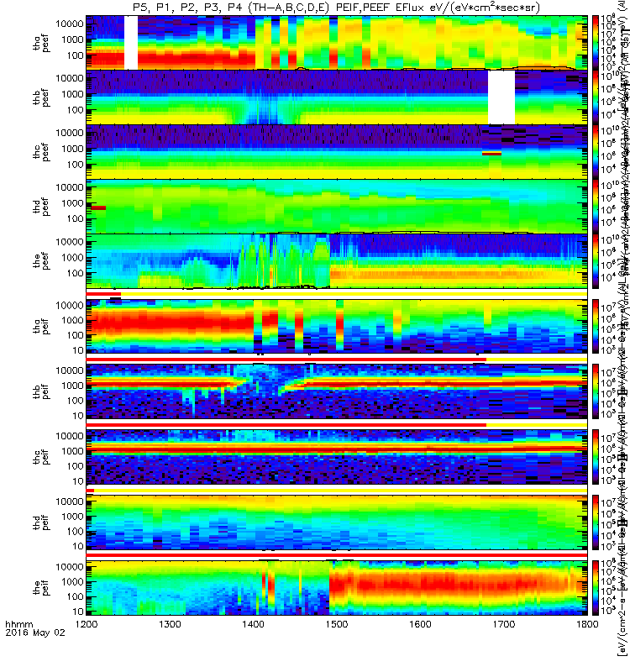Click the 10 tick label on tha peif axis
This screenshot has width=630, height=672.
tap(77, 350)
